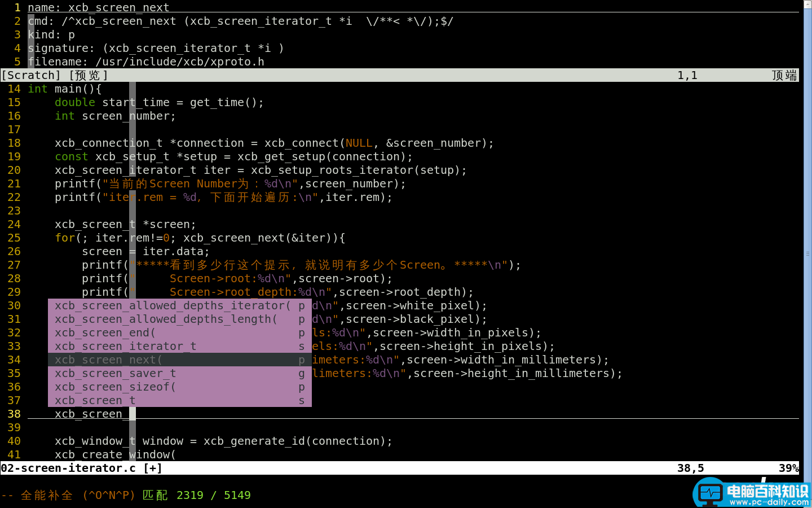812x508 pixels.
Task: Click 'screen->width_in_pixels);' code text
Action: click(x=457, y=332)
